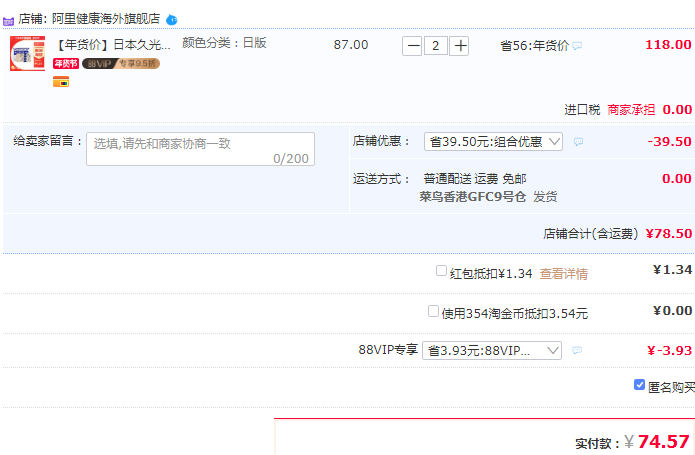This screenshot has width=695, height=455.
Task: Show info bubble beside 店铺优惠 dropdown
Action: coord(578,142)
